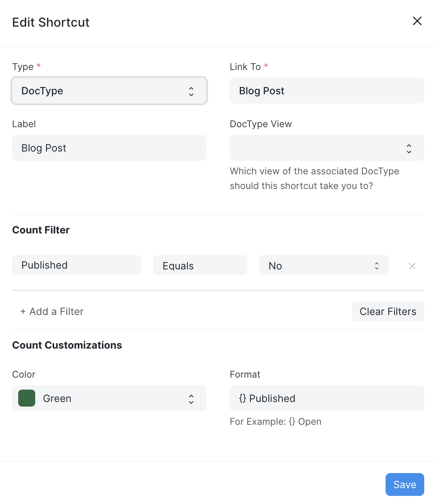Click the chevron icon on the Color selector
Image resolution: width=437 pixels, height=504 pixels.
191,398
